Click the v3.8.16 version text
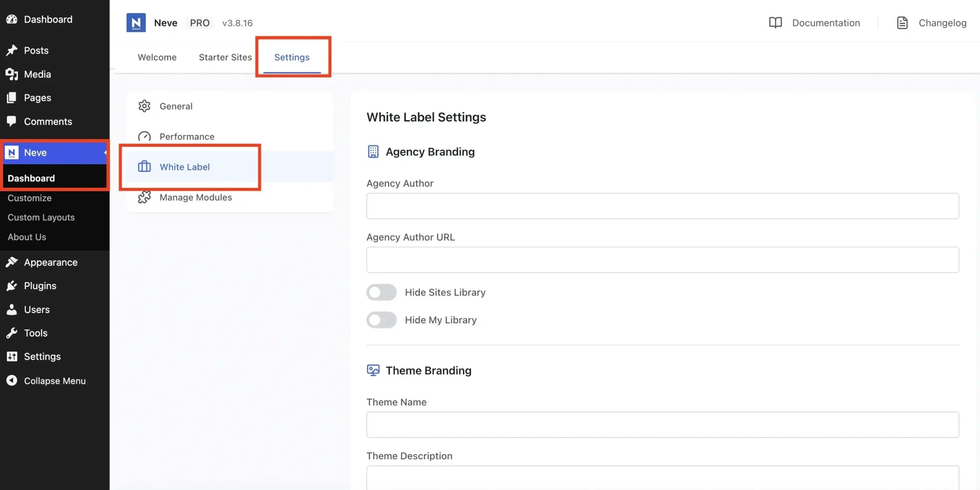The image size is (980, 490). pyautogui.click(x=237, y=23)
